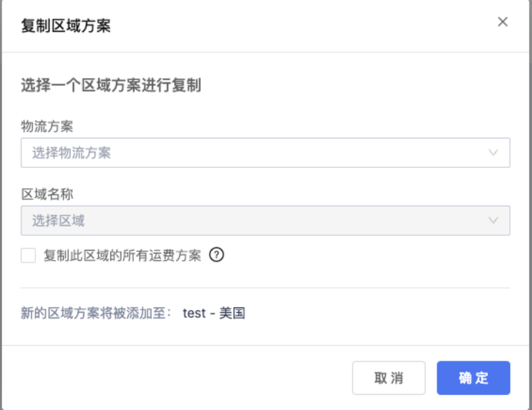Click the 物流方案 dropdown chevron arrow
The image size is (532, 410).
(493, 153)
